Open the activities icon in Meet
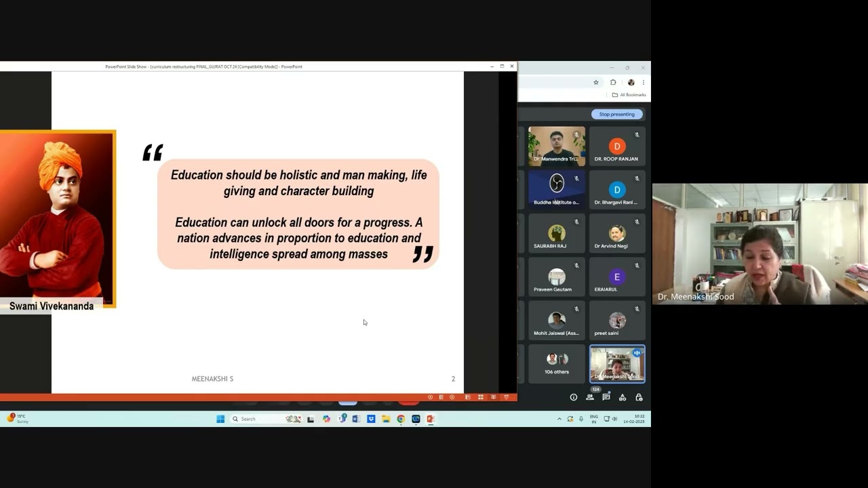This screenshot has height=488, width=868. tap(623, 397)
